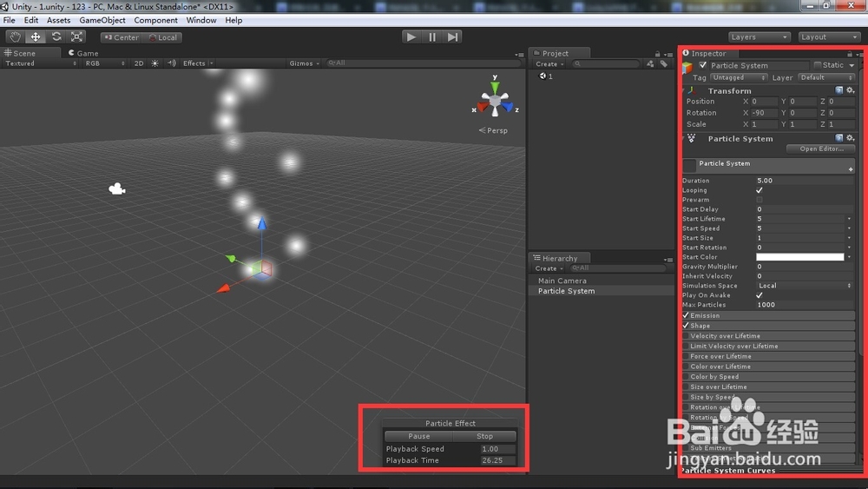Viewport: 868px width, 489px height.
Task: Click the scene orientation gizmo Y axis cone
Action: 495,86
